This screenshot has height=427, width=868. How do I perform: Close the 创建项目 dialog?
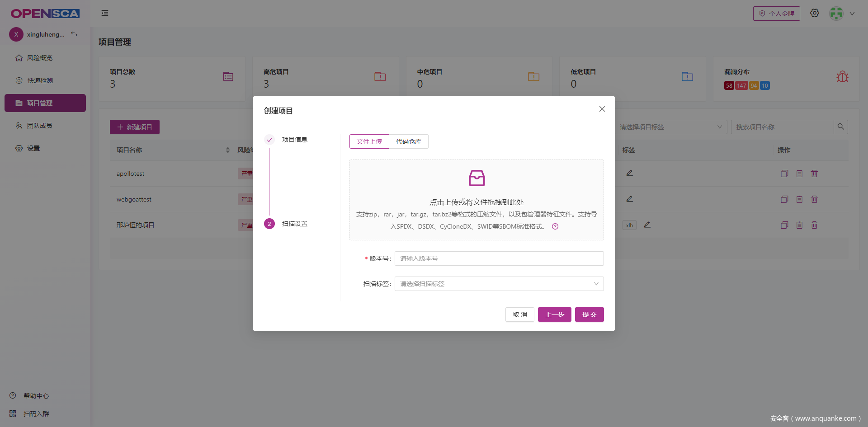tap(602, 109)
